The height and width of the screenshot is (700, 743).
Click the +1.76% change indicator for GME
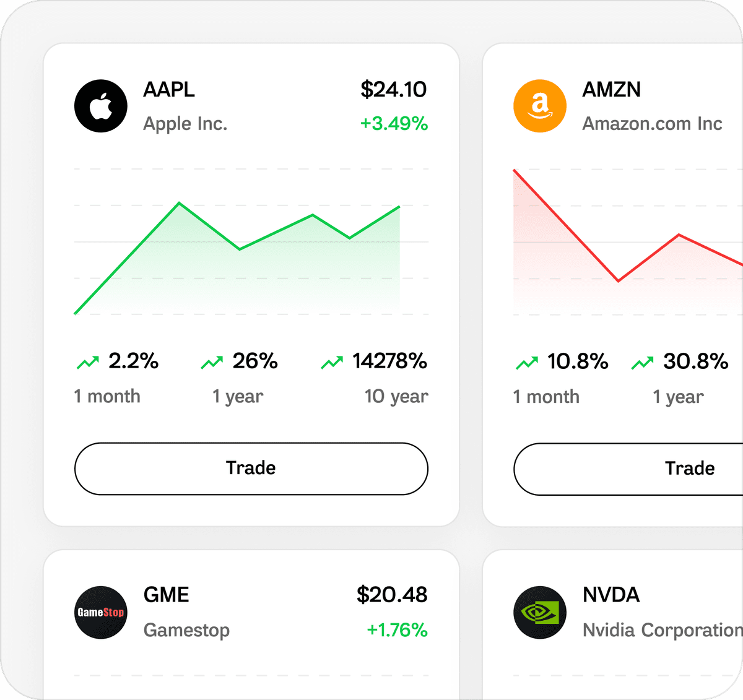396,629
